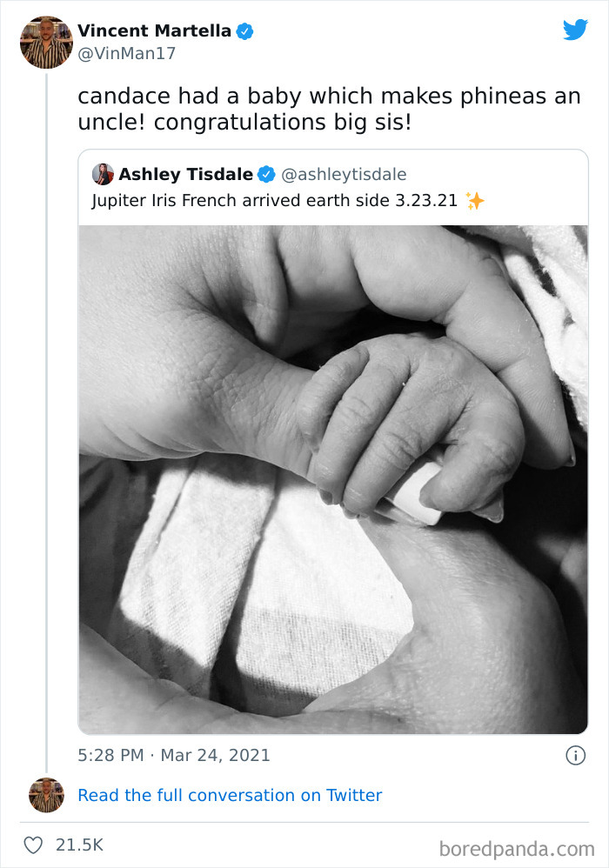This screenshot has width=609, height=868.
Task: Like the tweet via the heart icon
Action: 36,844
